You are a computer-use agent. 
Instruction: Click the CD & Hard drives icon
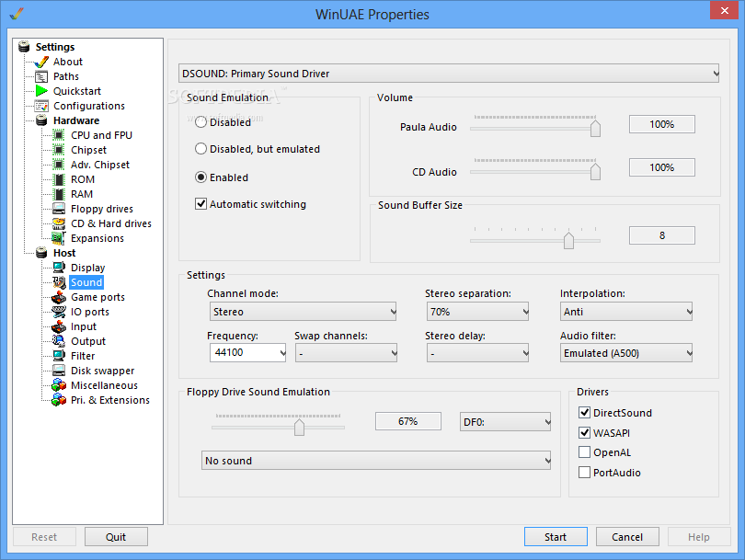(59, 223)
